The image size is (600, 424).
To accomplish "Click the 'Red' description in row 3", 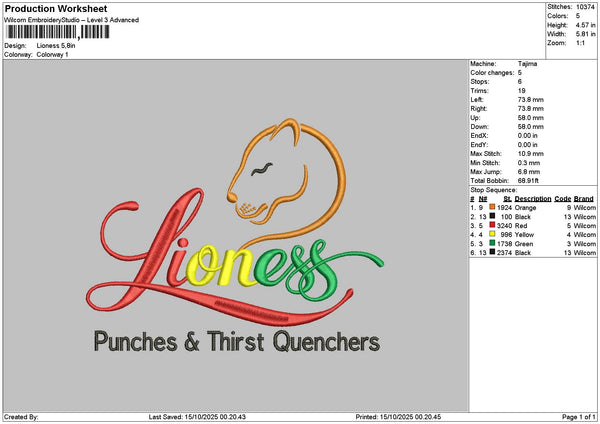I will (521, 226).
